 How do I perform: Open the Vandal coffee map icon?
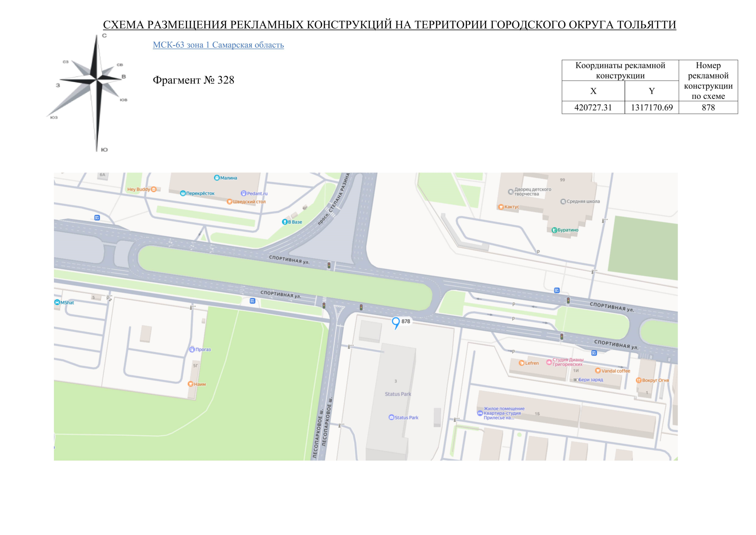click(598, 370)
